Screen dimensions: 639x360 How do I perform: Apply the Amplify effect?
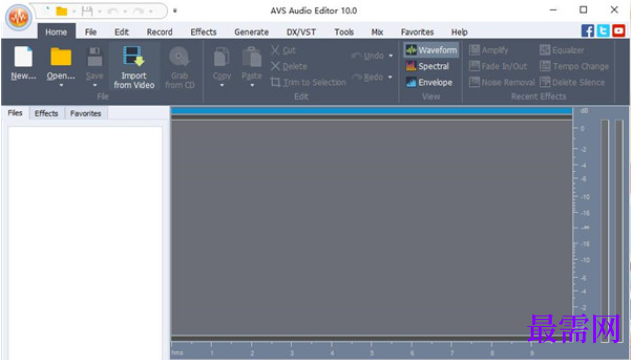(489, 50)
